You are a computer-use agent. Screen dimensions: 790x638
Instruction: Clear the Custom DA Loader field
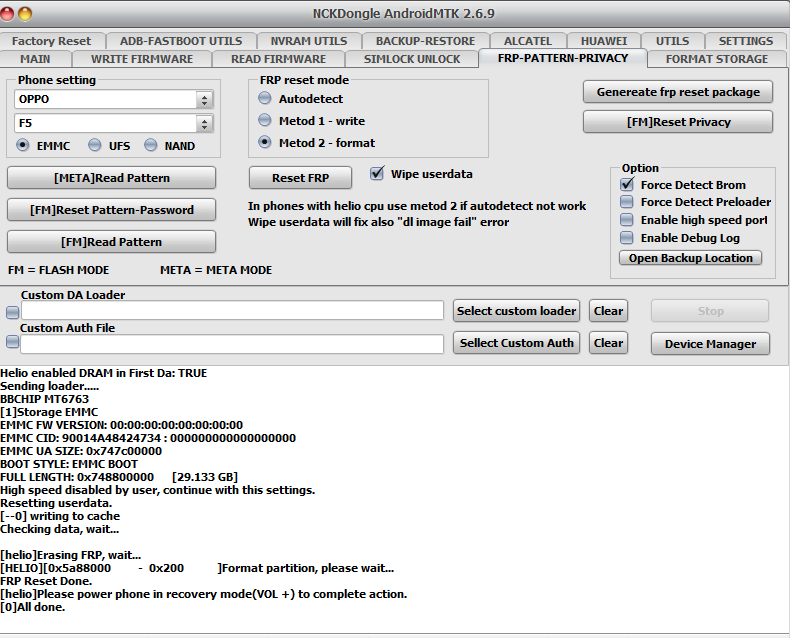click(x=608, y=311)
